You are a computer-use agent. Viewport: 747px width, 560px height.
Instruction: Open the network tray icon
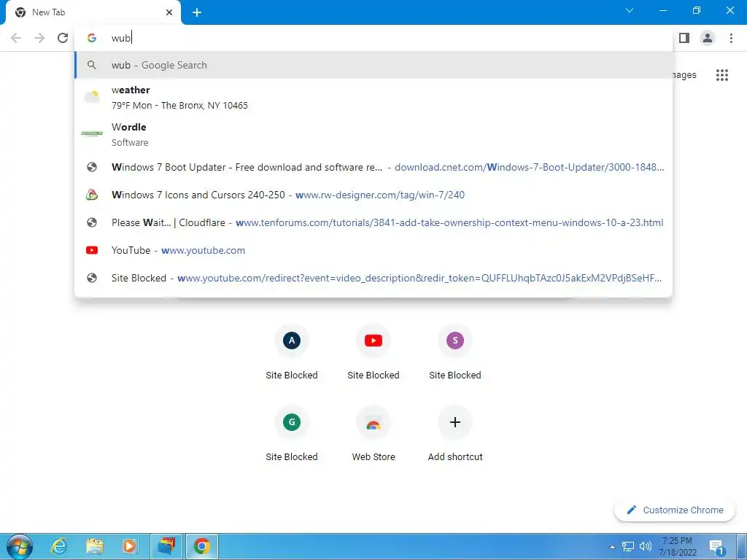pyautogui.click(x=628, y=547)
